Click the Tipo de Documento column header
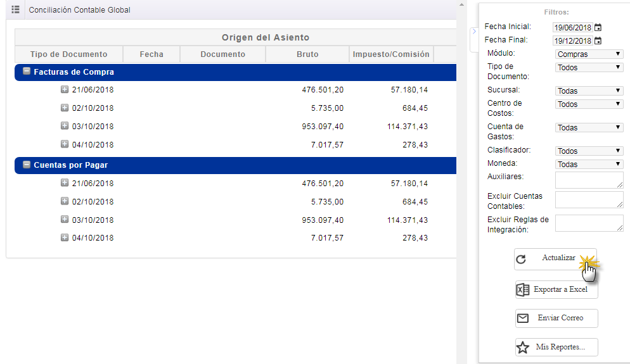Viewport: 630px width, 364px height. tap(68, 54)
